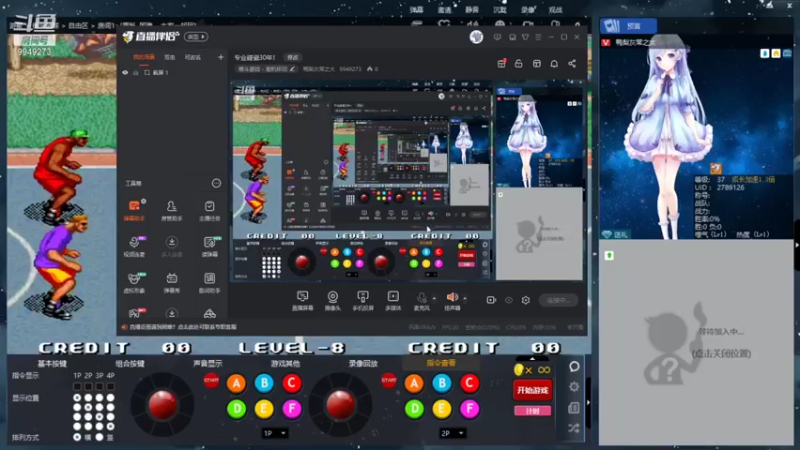Open the 2P player dropdown
The width and height of the screenshot is (800, 450).
(453, 433)
